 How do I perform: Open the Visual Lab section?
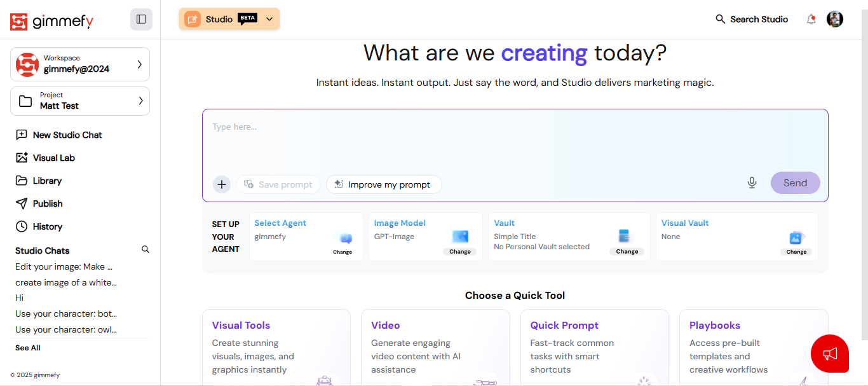pyautogui.click(x=22, y=157)
